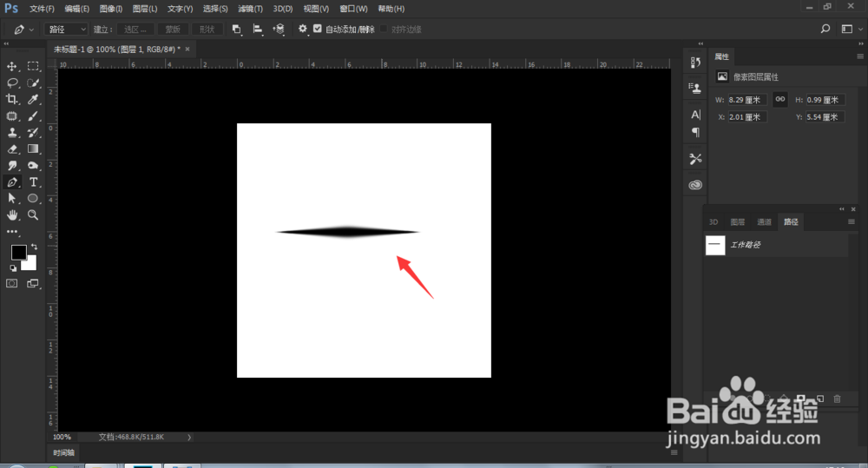Select the Sponge tool
Screen dimensions: 868x468
33,166
